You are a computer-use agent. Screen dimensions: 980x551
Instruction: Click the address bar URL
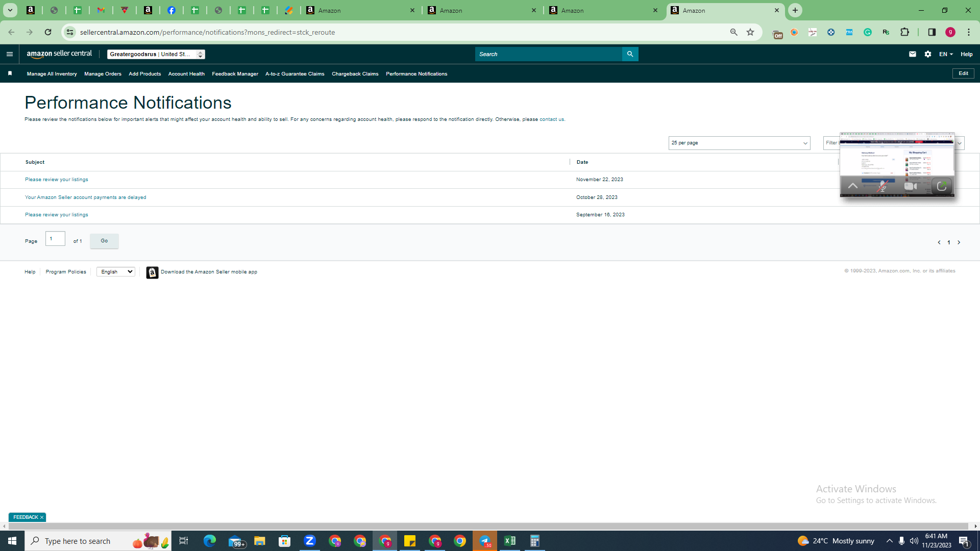pos(207,32)
